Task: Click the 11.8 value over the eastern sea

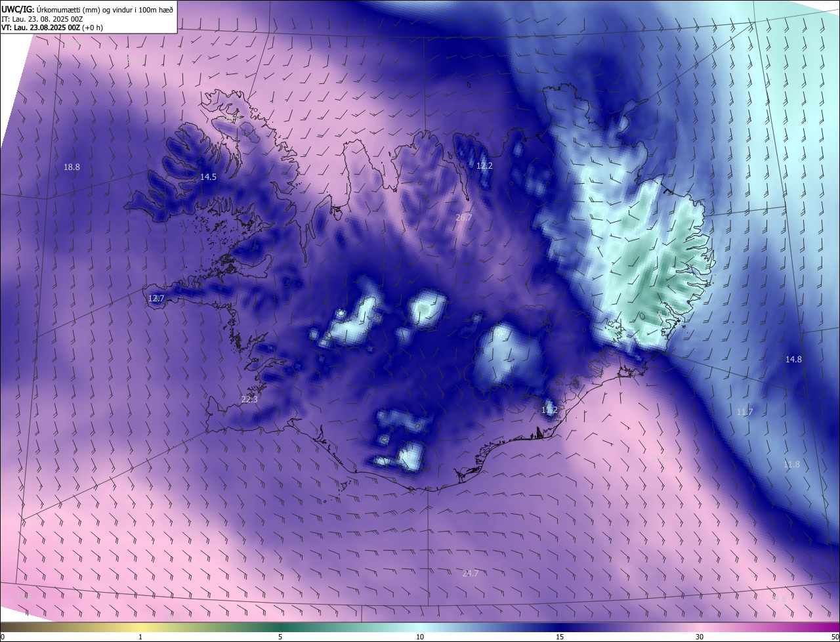Action: [x=791, y=464]
